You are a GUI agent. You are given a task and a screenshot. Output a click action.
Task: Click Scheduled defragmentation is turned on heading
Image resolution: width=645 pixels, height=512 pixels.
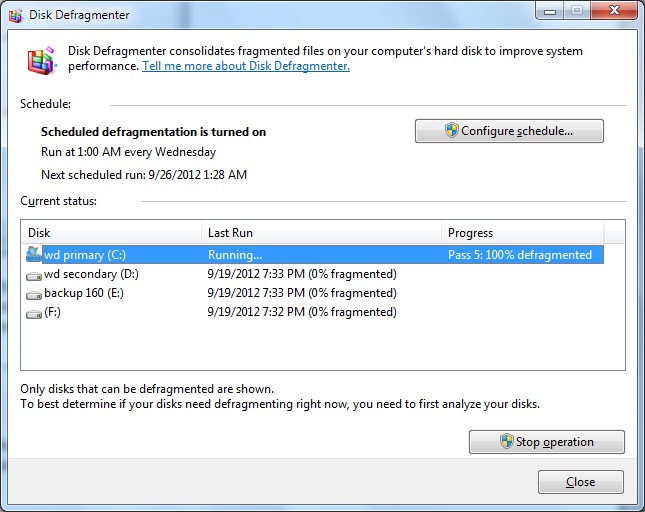153,132
